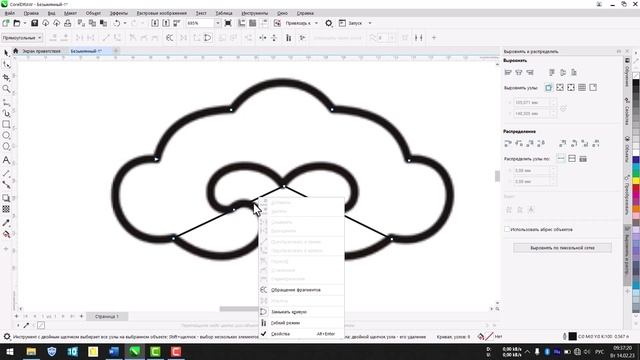The width and height of the screenshot is (640, 360).
Task: Select the Text tool
Action: [6, 160]
